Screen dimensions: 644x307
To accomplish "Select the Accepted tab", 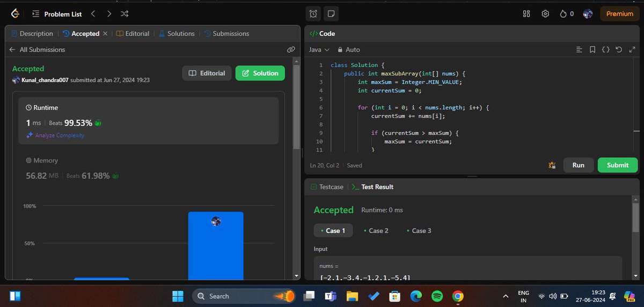I will click(x=80, y=33).
